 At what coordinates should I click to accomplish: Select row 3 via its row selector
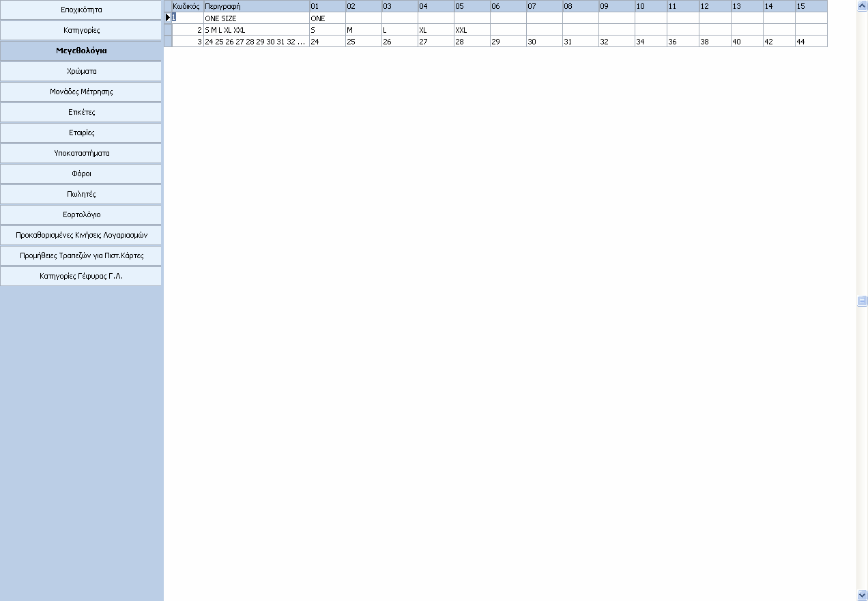point(168,42)
